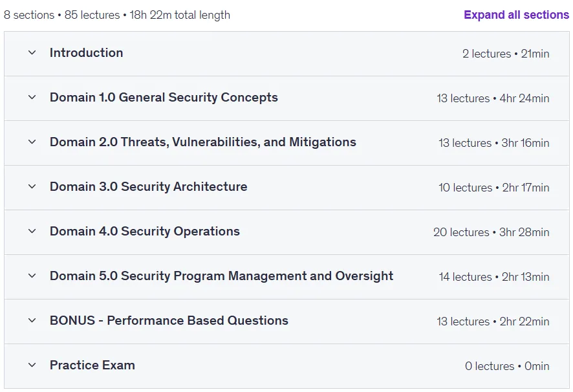Click Domain 2.0 Threats, Vulnerabilities, and Mitigations title
The image size is (573, 392).
tap(203, 142)
